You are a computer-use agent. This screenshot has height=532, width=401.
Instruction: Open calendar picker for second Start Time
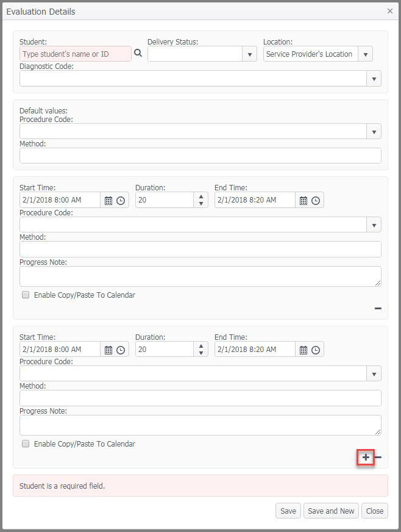click(108, 350)
